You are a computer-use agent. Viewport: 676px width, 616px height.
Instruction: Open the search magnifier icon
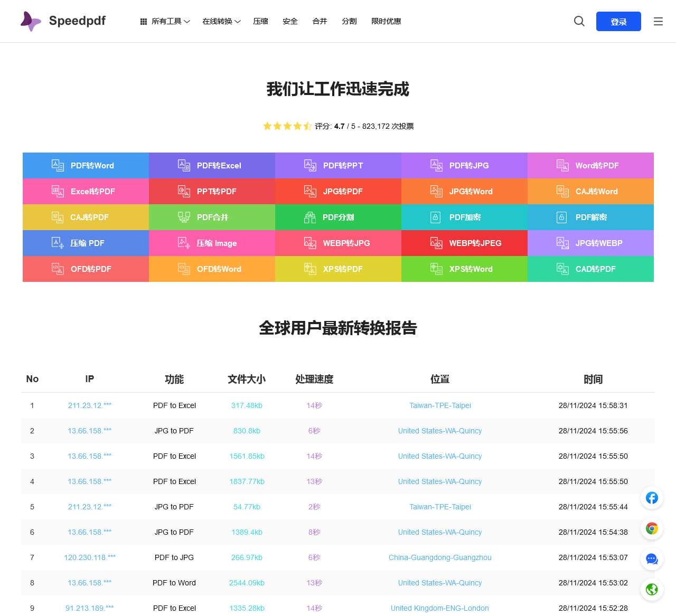pos(579,21)
